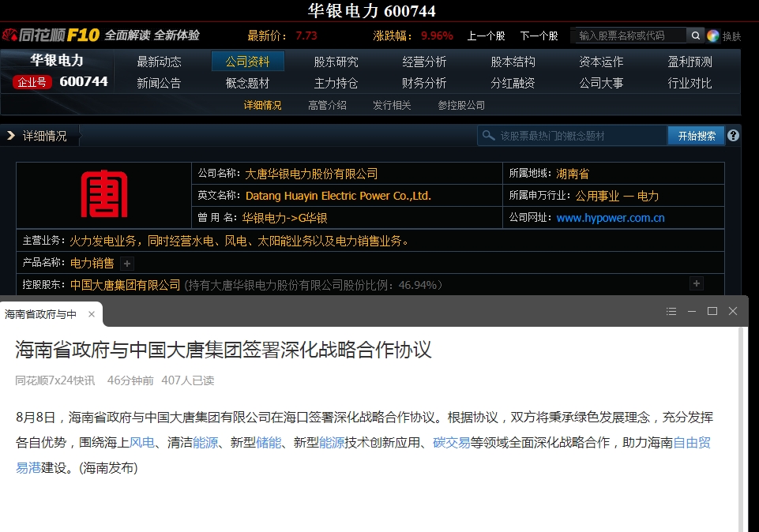Image resolution: width=759 pixels, height=532 pixels.
Task: Click the article headline 海南省政府与中国大唐集团签署深化战略合作协议
Action: click(224, 349)
